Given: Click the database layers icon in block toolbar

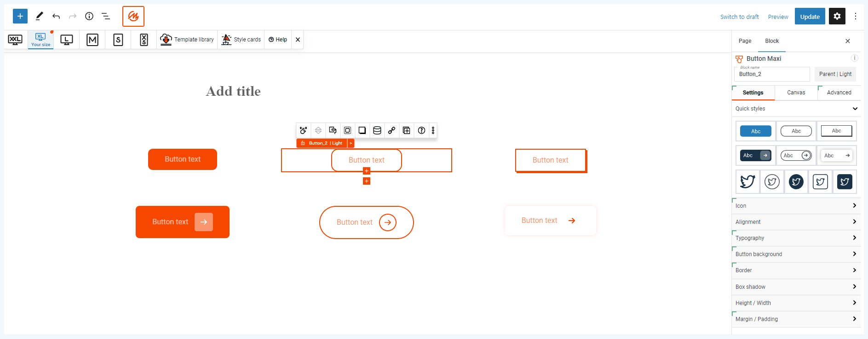Looking at the screenshot, I should pyautogui.click(x=377, y=130).
